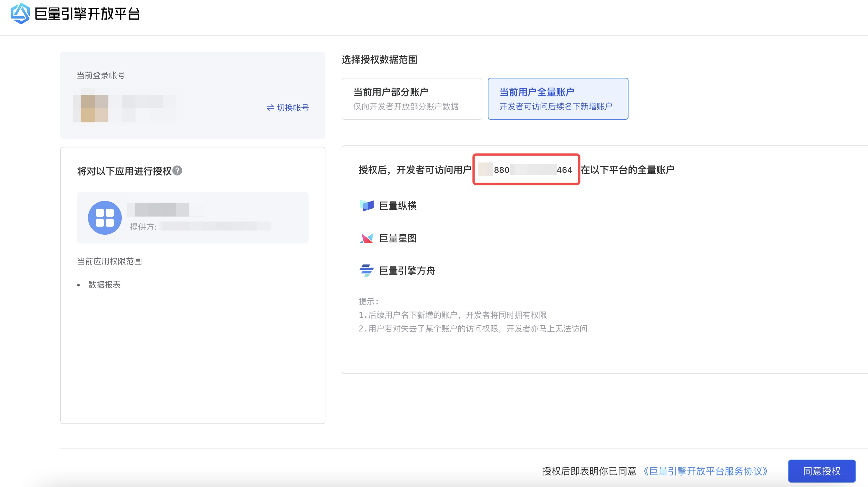The height and width of the screenshot is (487, 868).
Task: Select 当前用户全量账户 authorization option
Action: tap(557, 99)
